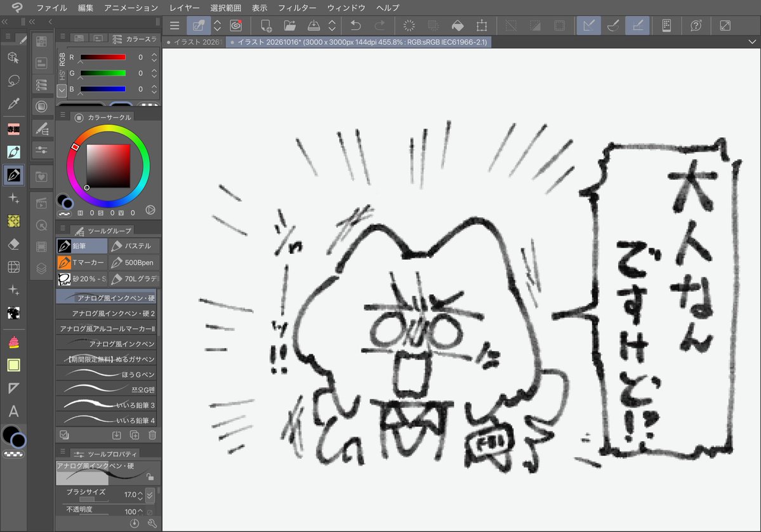Select the yellow pattern decoration tool
The width and height of the screenshot is (761, 532).
coord(13,222)
